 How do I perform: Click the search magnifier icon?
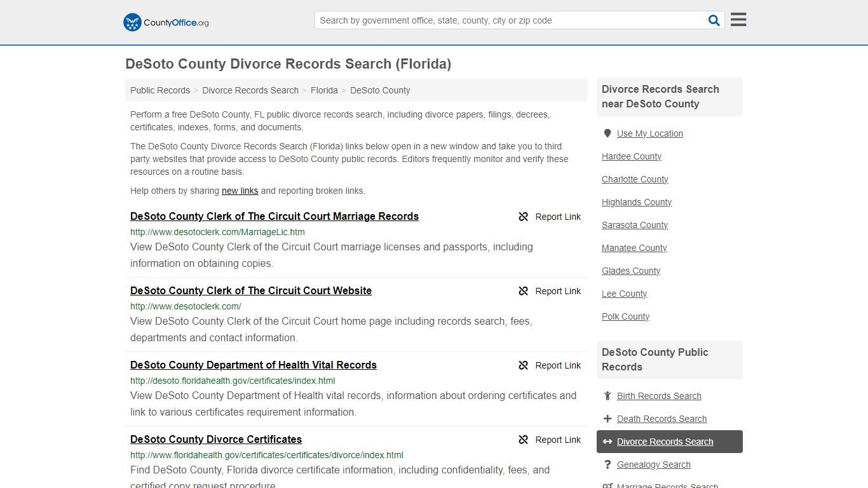coord(714,20)
